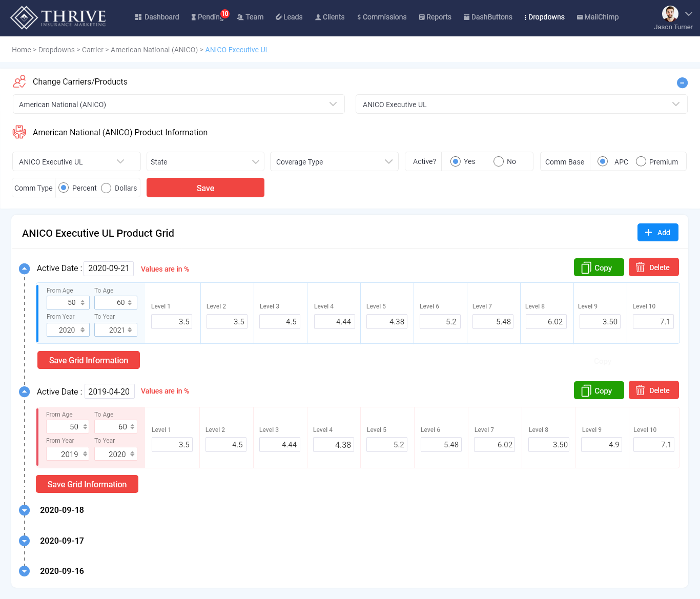Navigate to Leads
Viewport: 700px width, 599px height.
(x=289, y=17)
